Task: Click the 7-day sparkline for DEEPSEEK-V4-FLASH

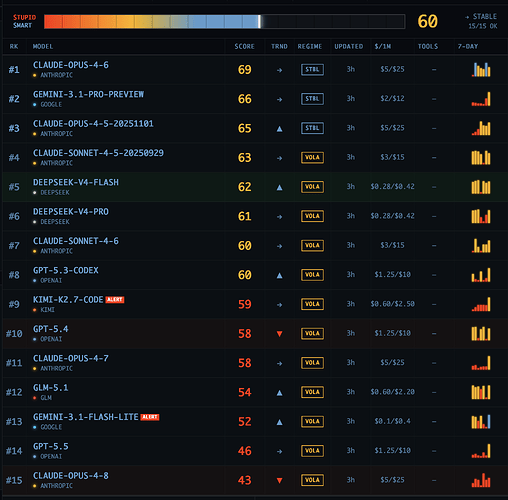Action: pos(481,187)
